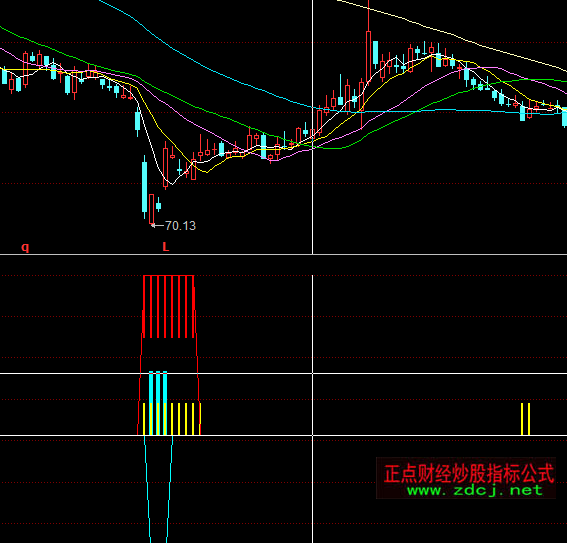Click the red signal block in the indicator
Image resolution: width=567 pixels, height=543 pixels.
(x=169, y=307)
